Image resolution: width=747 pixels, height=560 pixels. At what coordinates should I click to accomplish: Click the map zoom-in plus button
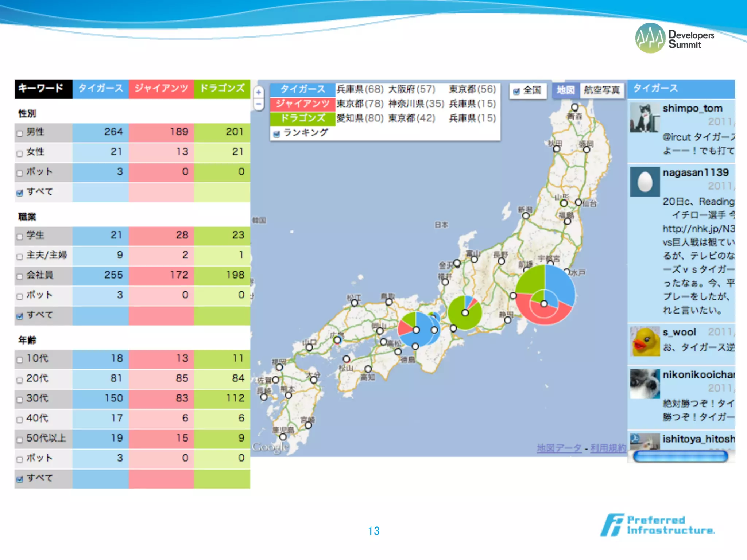259,92
